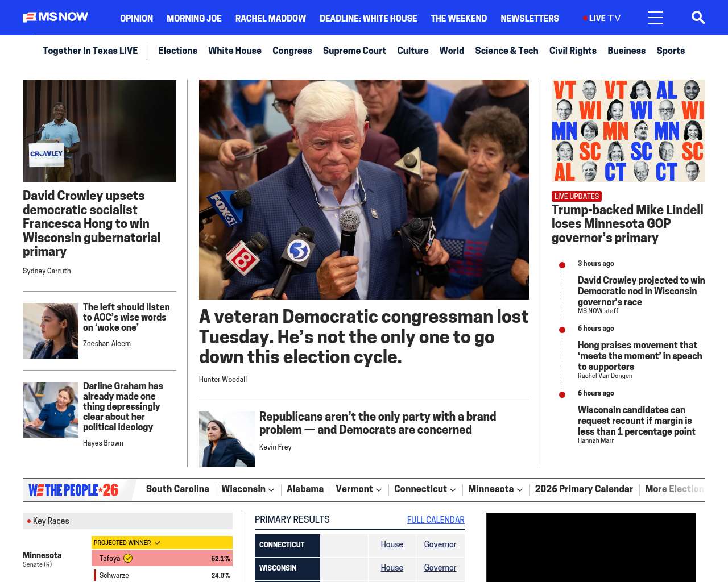Click the We The People 26 logo
The height and width of the screenshot is (582, 728).
point(74,490)
